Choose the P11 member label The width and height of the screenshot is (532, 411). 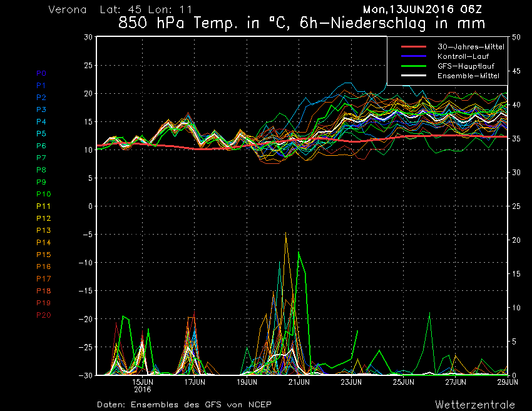click(x=43, y=206)
